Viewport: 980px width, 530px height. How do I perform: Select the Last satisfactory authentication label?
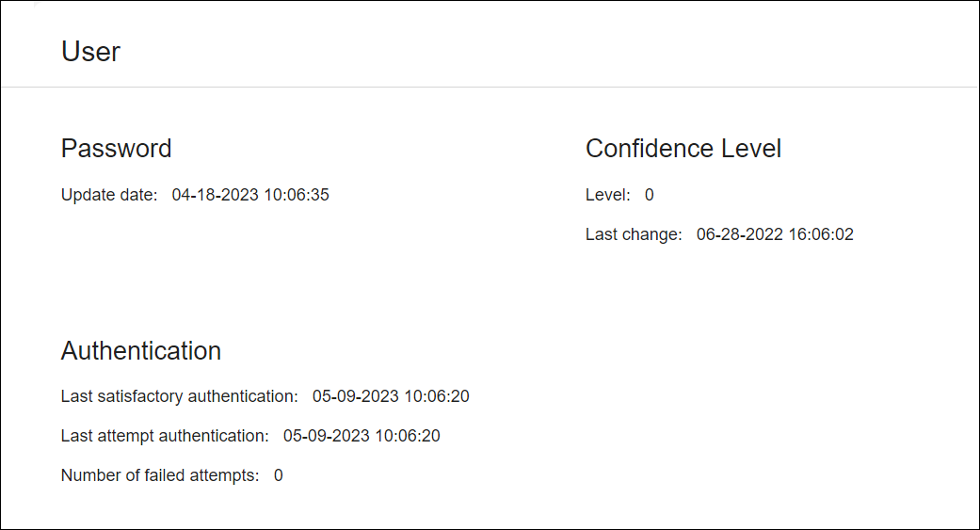(179, 396)
